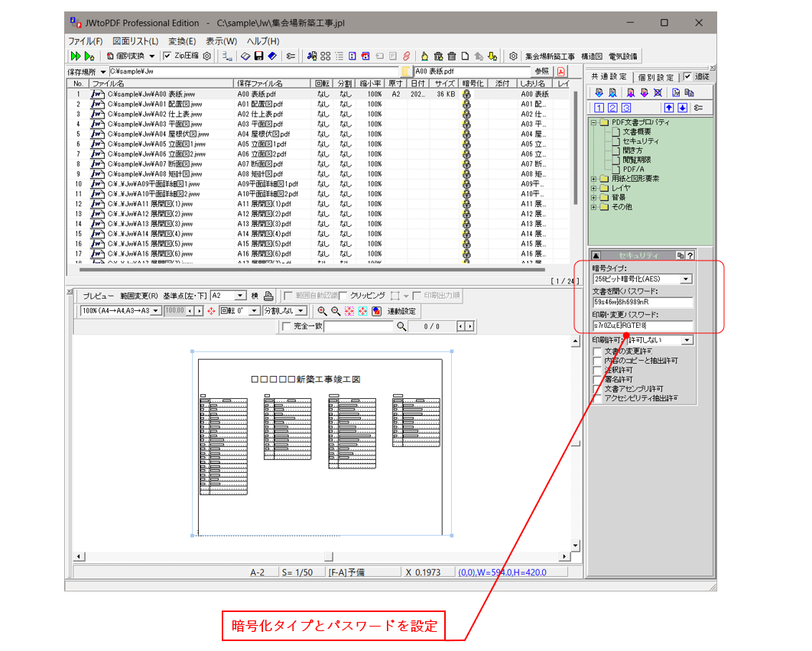Open the 印刷許可 dropdown
The height and width of the screenshot is (651, 812).
point(686,340)
